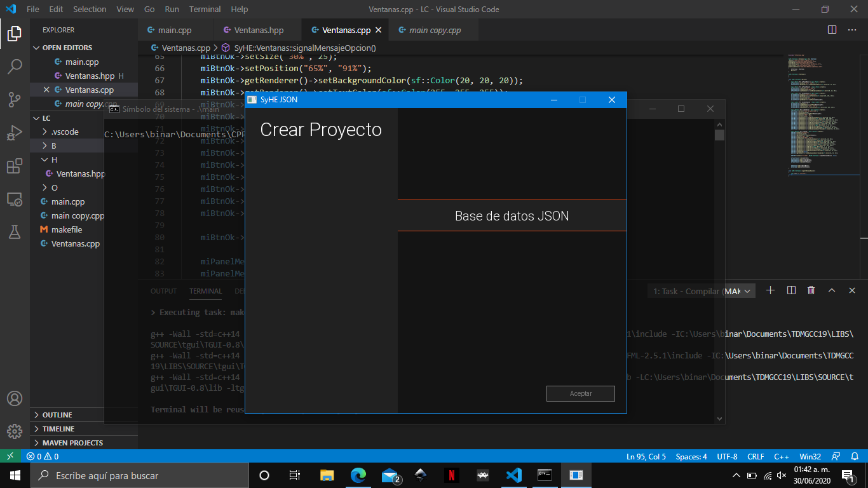Open the Remote Explorer view
Image resolution: width=868 pixels, height=488 pixels.
[x=15, y=200]
